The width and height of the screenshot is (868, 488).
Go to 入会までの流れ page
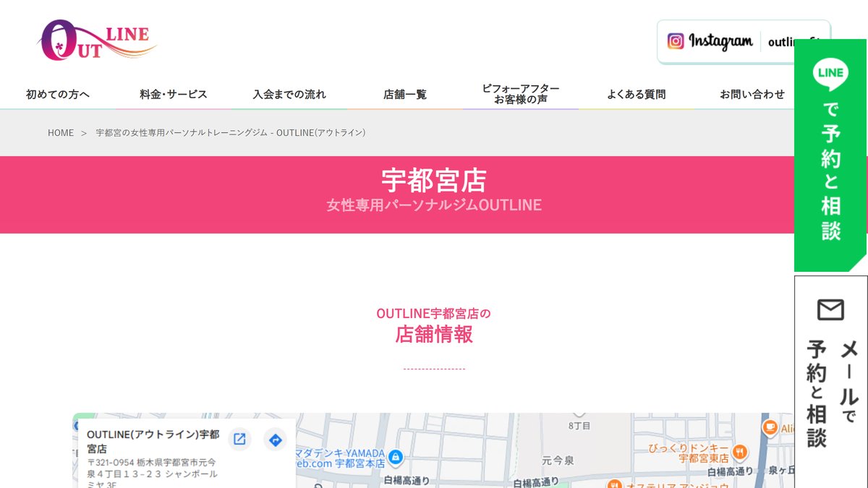point(289,94)
